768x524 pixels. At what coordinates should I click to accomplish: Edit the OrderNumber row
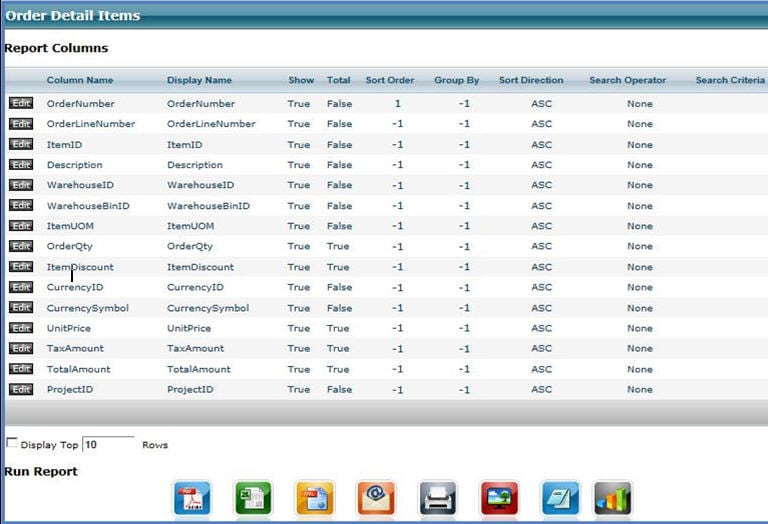[x=21, y=103]
